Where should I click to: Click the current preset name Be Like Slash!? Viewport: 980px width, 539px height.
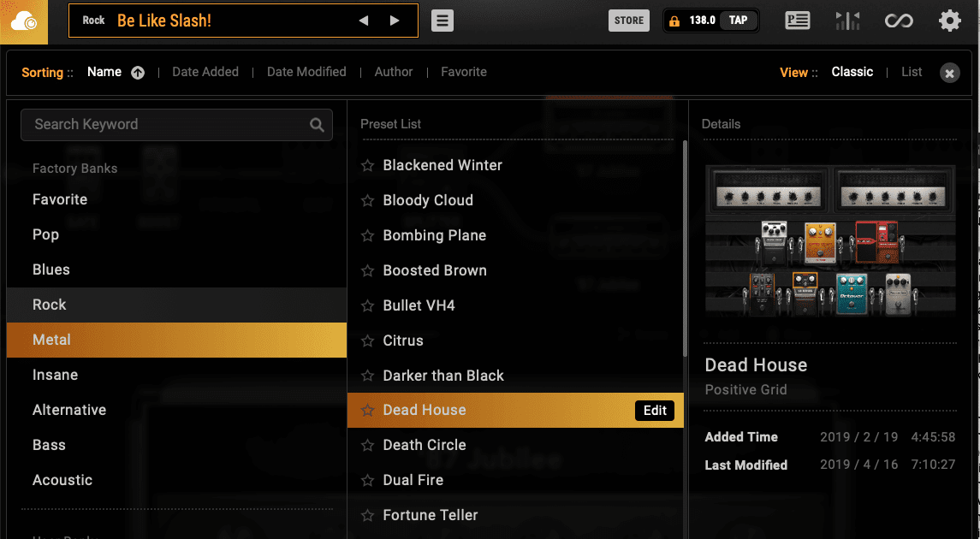[x=163, y=21]
